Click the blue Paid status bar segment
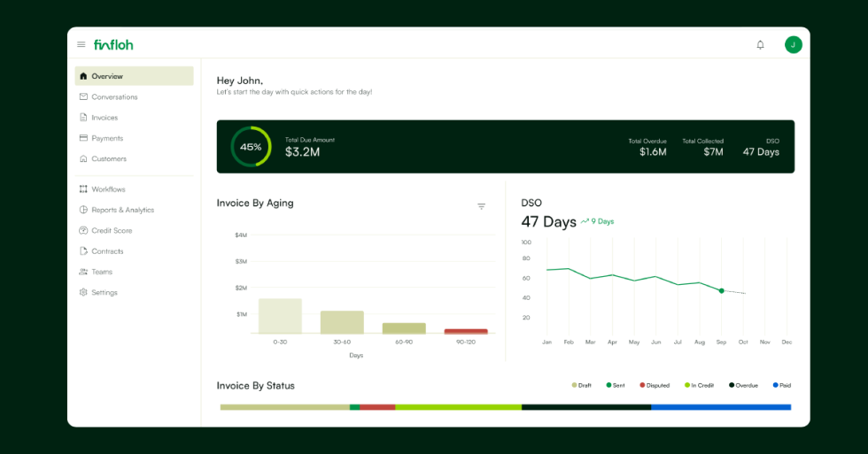Viewport: 868px width, 454px height. pyautogui.click(x=720, y=407)
